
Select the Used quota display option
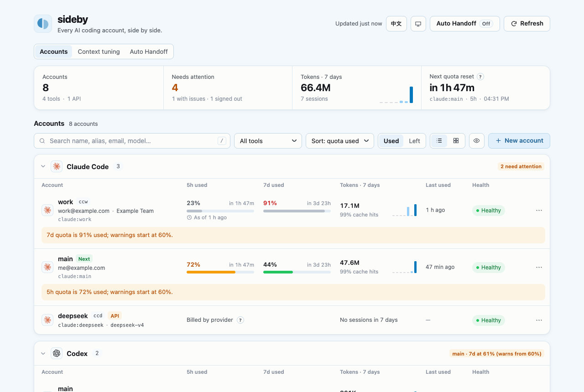click(x=391, y=141)
